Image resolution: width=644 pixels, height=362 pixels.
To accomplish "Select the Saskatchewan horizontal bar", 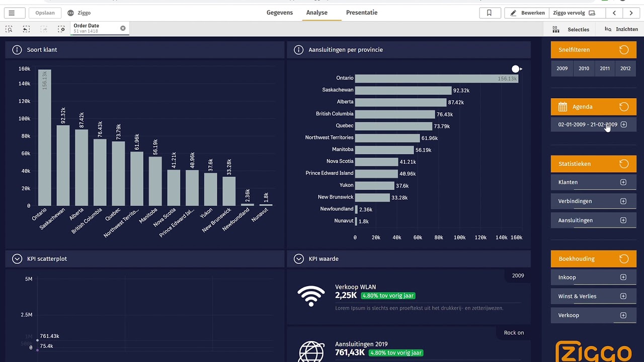I will tap(403, 90).
